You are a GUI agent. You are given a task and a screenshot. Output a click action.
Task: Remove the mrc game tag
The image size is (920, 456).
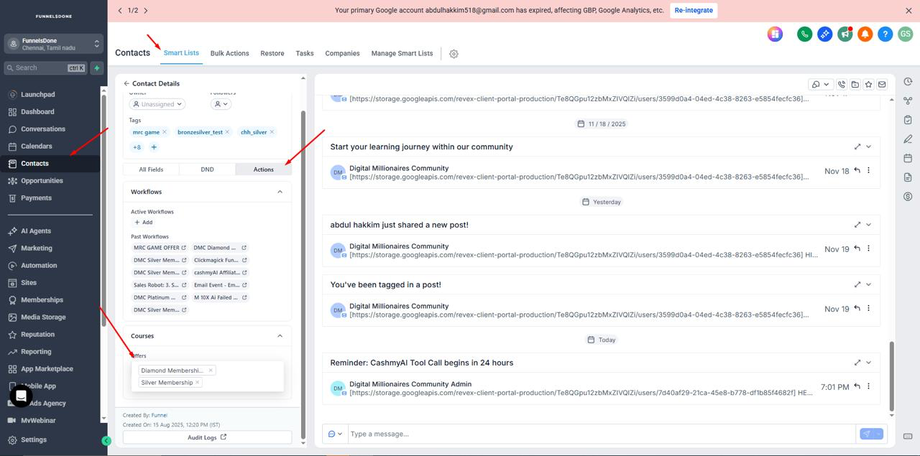(x=164, y=132)
